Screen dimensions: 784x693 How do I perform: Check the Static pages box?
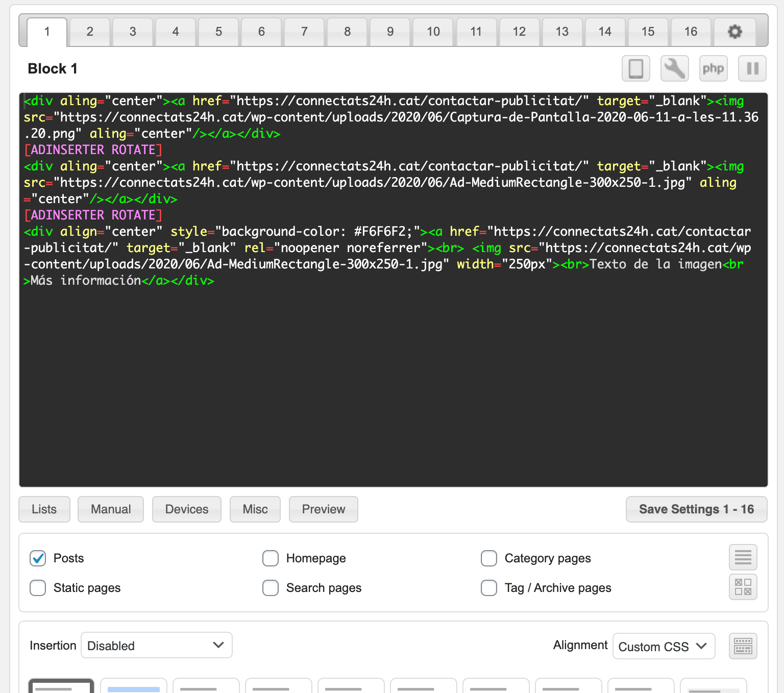(x=38, y=588)
